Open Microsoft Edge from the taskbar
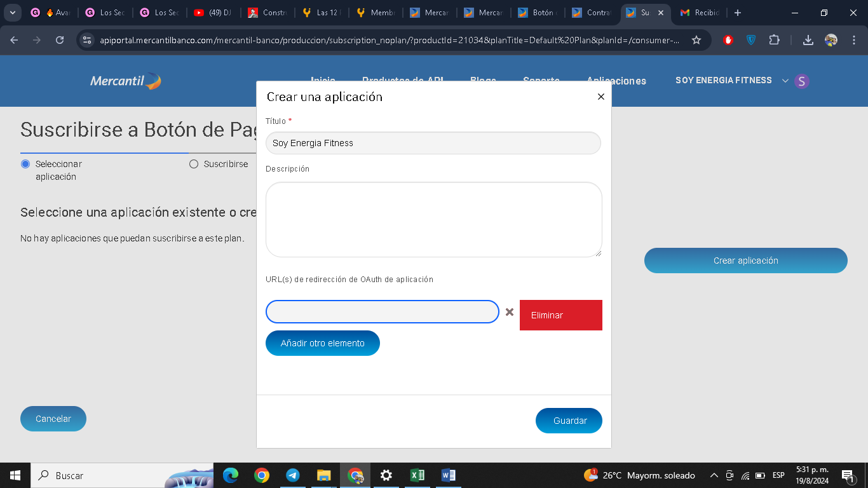The height and width of the screenshot is (488, 868). [230, 475]
